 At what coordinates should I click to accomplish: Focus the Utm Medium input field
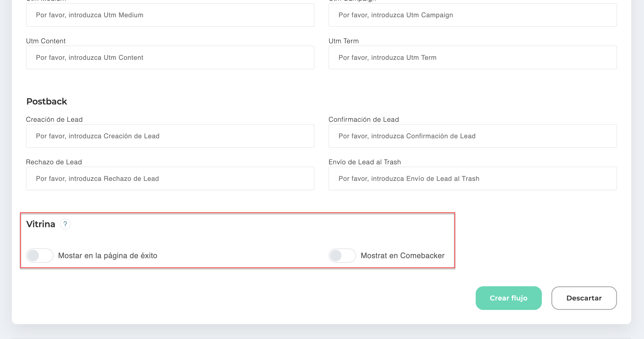click(x=170, y=15)
